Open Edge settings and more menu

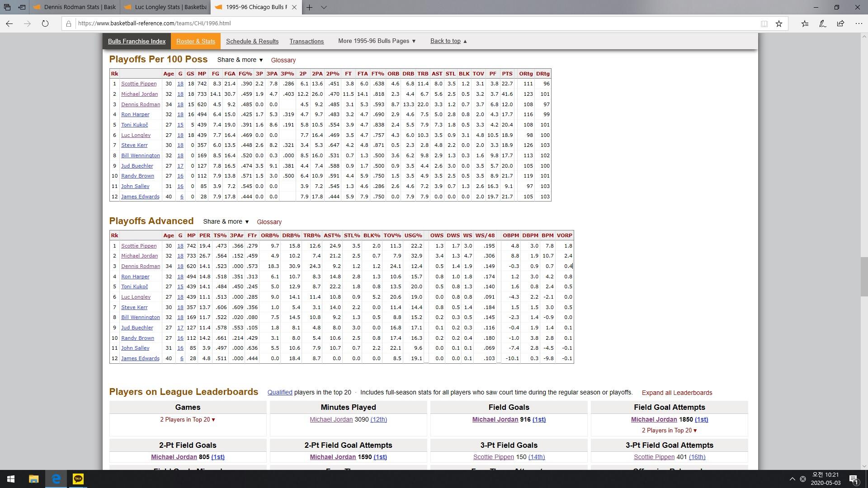pyautogui.click(x=859, y=23)
